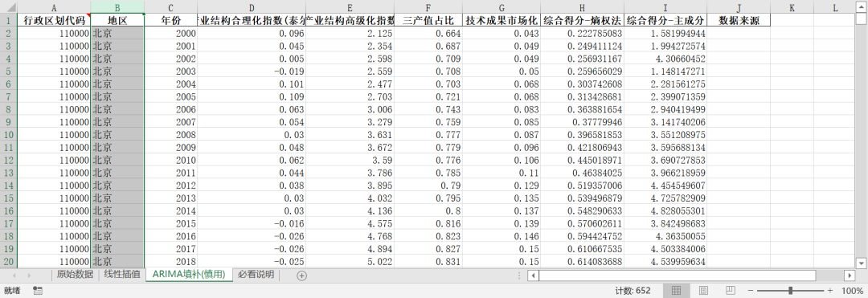Click the 地区 header cell
This screenshot has width=868, height=298.
point(117,20)
